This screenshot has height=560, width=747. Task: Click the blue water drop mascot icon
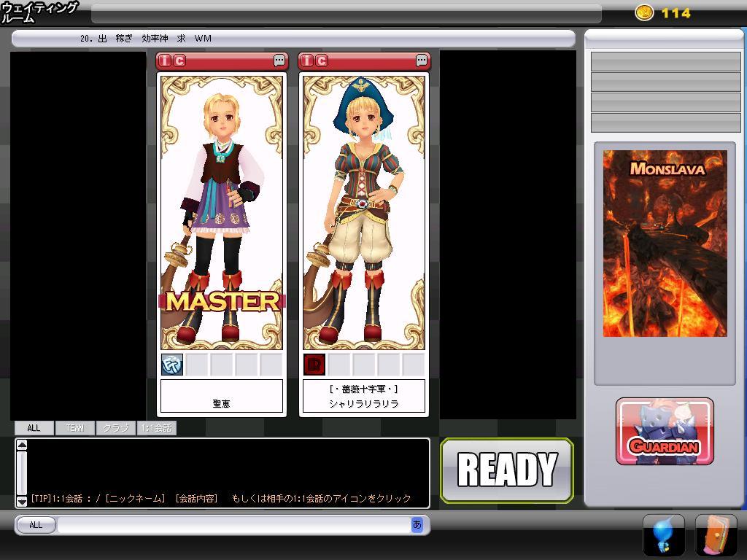pyautogui.click(x=663, y=535)
